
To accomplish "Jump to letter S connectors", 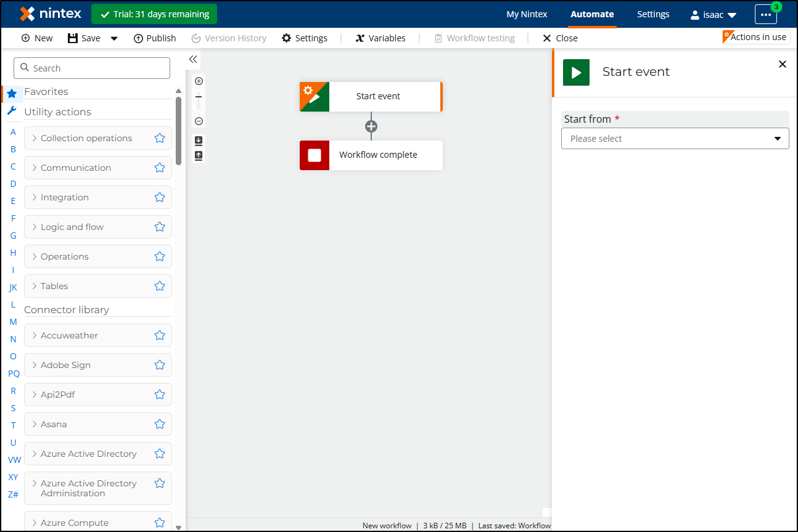I will (13, 408).
